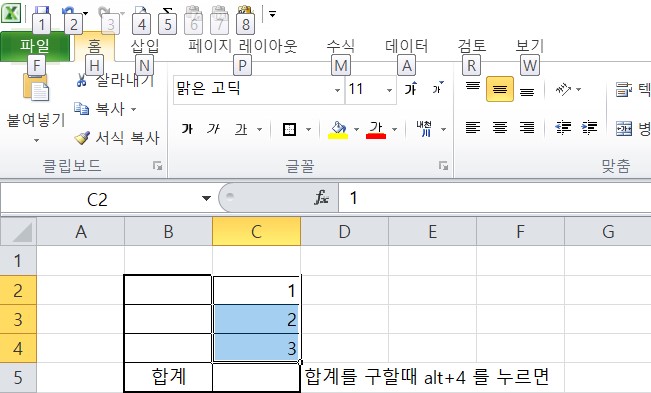
Task: Click the Wrap Text icon
Action: [624, 89]
